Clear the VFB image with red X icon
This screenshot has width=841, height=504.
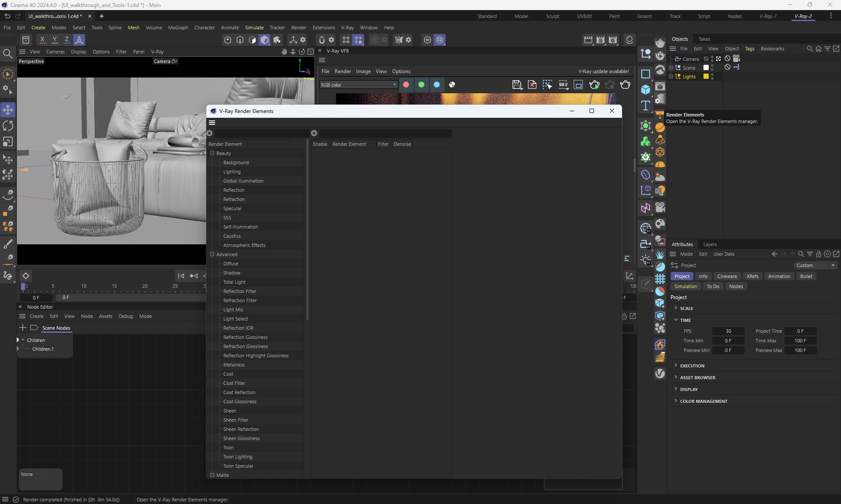[532, 85]
